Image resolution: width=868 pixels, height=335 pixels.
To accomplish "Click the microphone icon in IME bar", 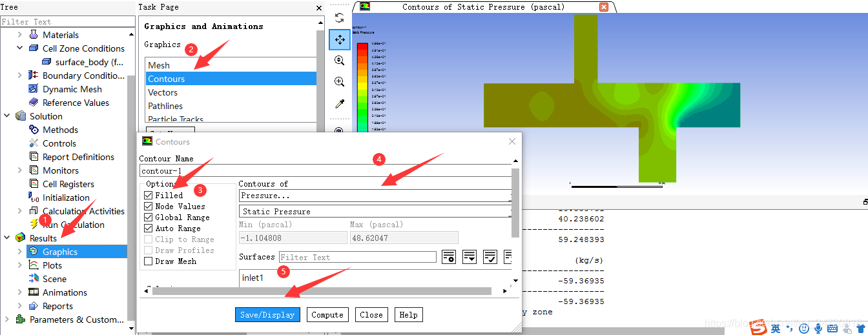I will tap(818, 329).
